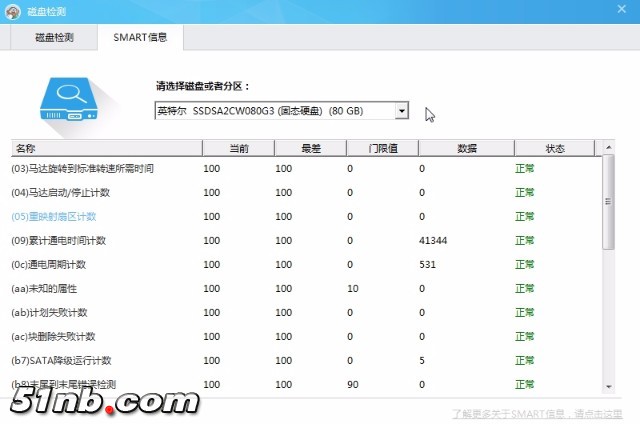Image resolution: width=640 pixels, height=424 pixels.
Task: Select the SMART信息 tab
Action: (140, 38)
